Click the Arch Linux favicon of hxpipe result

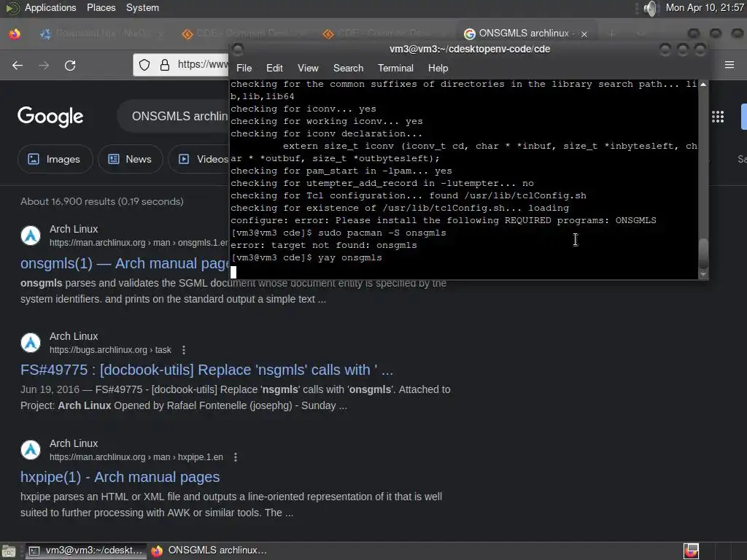point(31,450)
